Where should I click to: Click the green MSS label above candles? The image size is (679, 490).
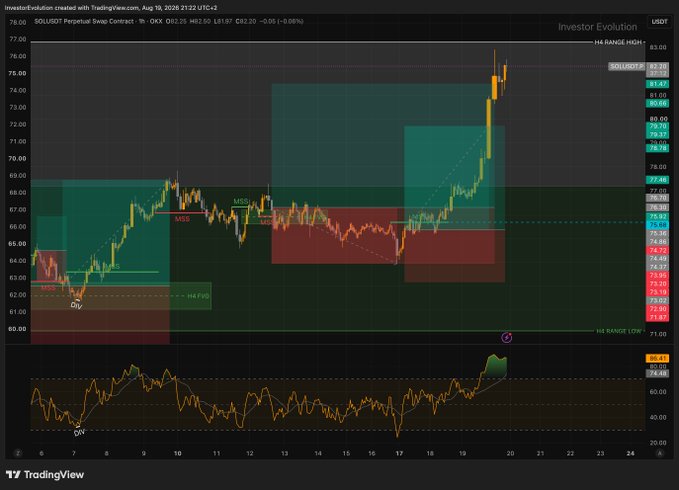tap(241, 201)
